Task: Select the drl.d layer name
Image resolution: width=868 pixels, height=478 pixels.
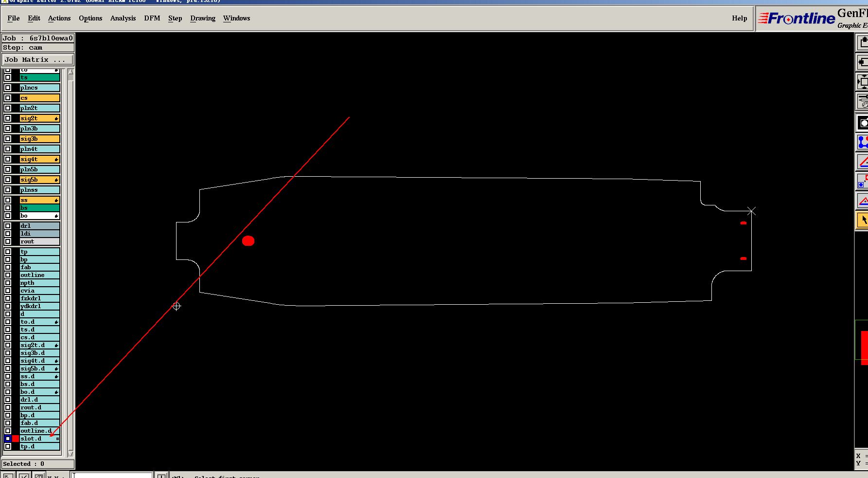Action: [x=40, y=400]
